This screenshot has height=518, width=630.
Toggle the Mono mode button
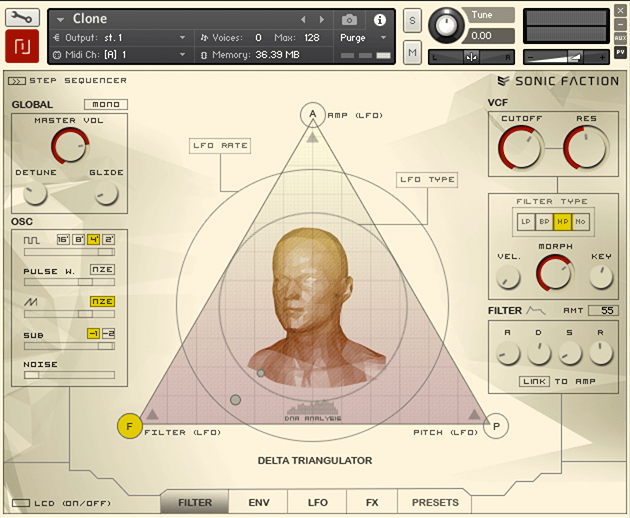[x=105, y=104]
